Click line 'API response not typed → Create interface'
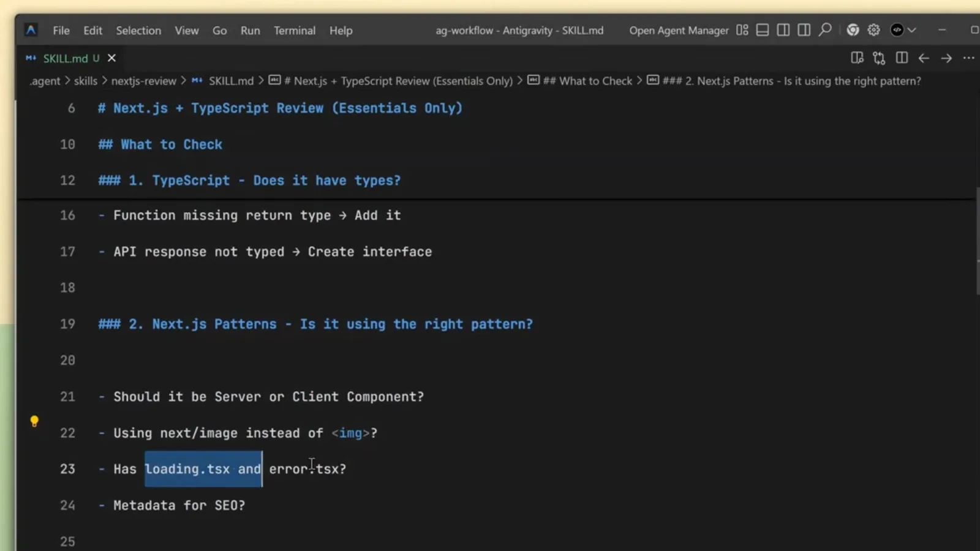980x551 pixels. tap(273, 252)
